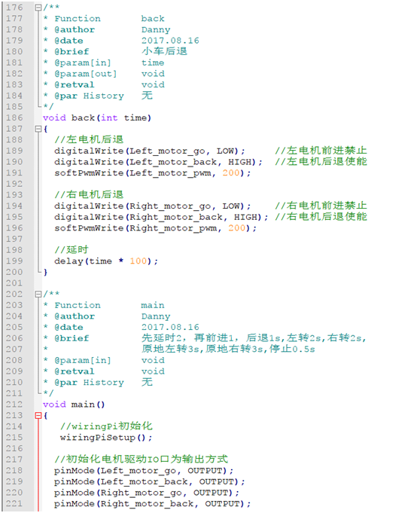Screen dimensions: 420x513
Task: Click the closing brace on line 200
Action: 45,272
